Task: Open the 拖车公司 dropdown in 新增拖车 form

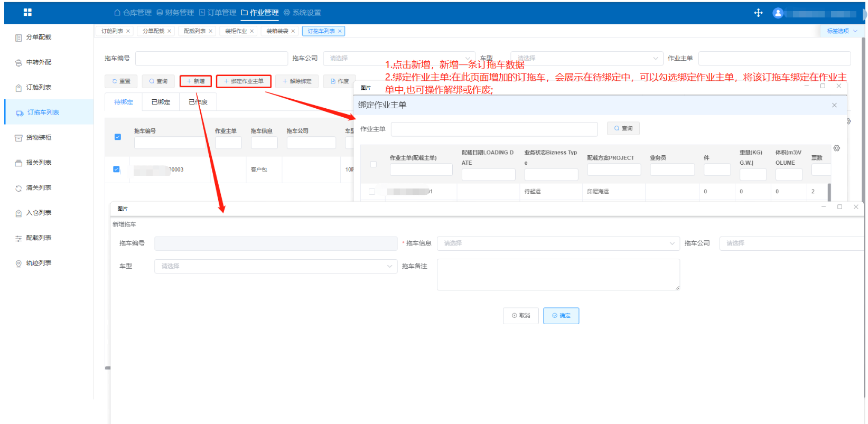Action: pyautogui.click(x=792, y=243)
